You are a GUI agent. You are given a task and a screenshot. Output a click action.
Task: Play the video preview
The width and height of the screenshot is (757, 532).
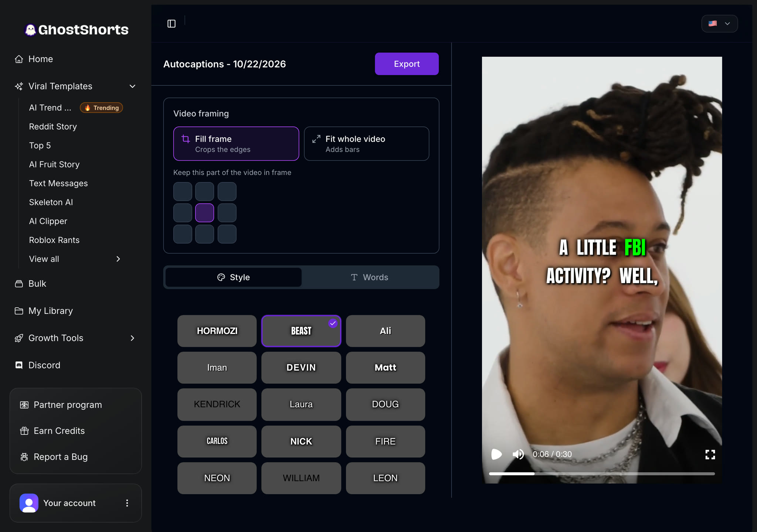(x=496, y=454)
